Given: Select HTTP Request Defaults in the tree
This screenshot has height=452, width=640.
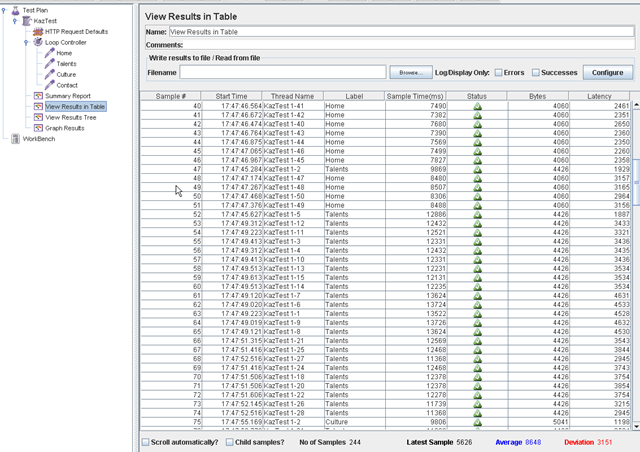Looking at the screenshot, I should click(x=76, y=31).
